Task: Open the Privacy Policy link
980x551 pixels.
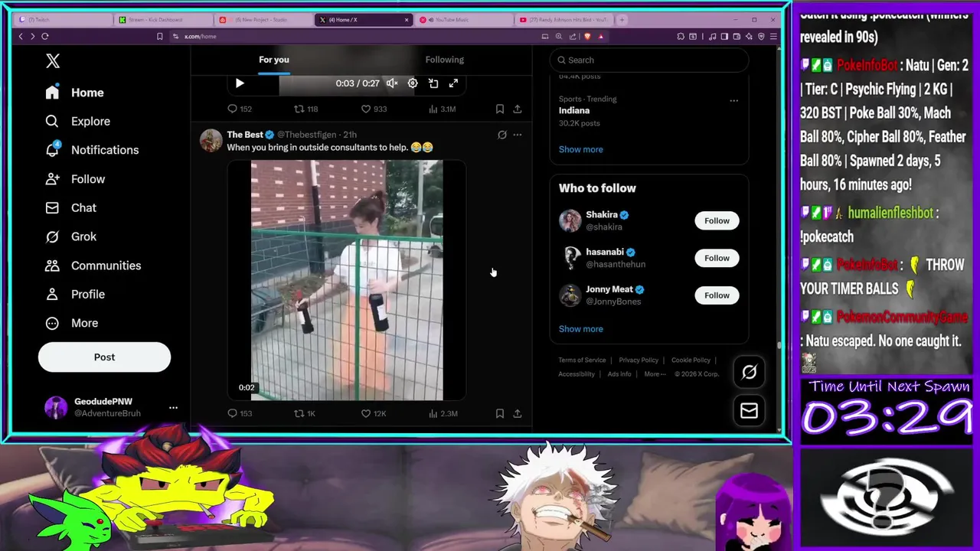Action: (639, 360)
